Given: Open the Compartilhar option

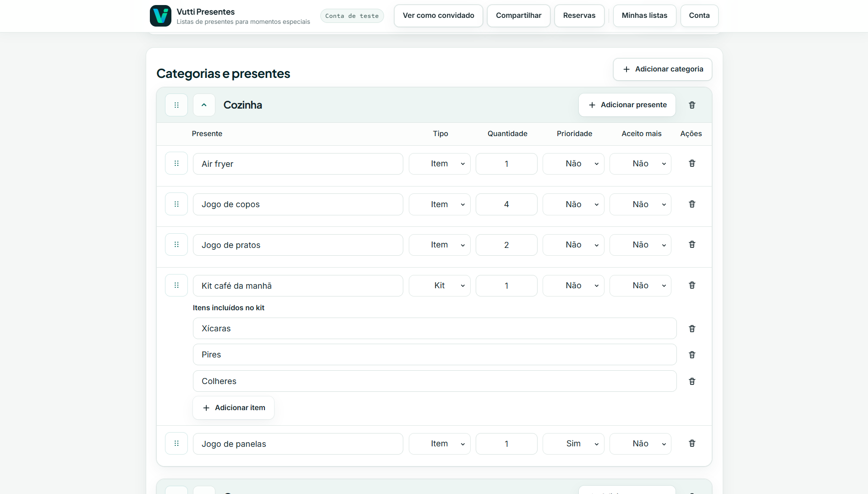Looking at the screenshot, I should click(519, 16).
